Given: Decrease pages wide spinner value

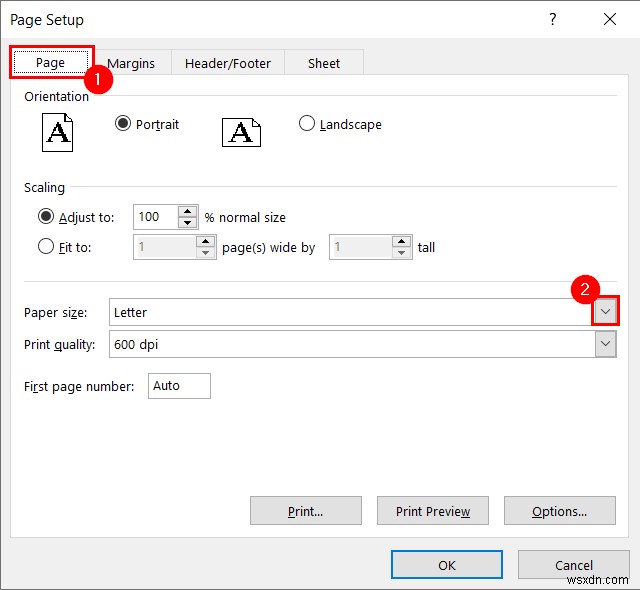Looking at the screenshot, I should [205, 253].
